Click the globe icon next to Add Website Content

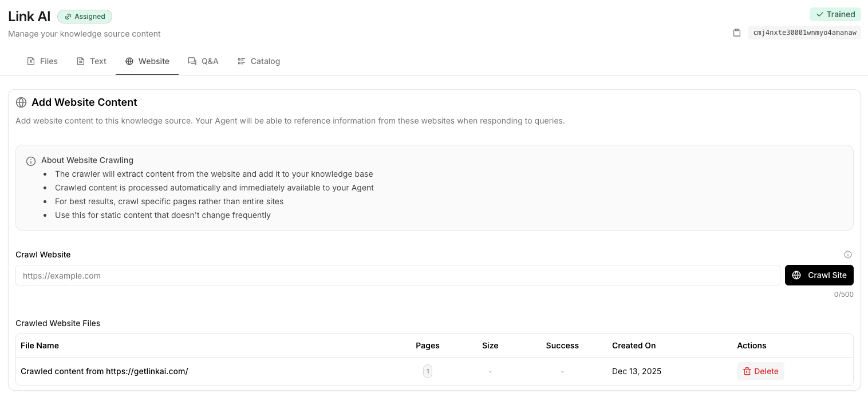tap(21, 102)
